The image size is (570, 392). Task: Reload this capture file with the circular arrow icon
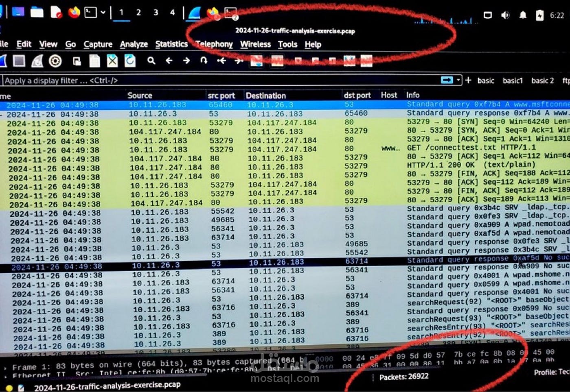pos(129,61)
